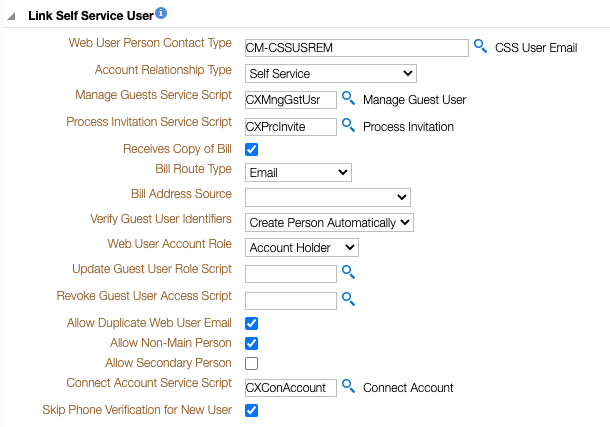This screenshot has height=427, width=610.
Task: Focus Revoke Guest User Access Script field
Action: (x=291, y=301)
